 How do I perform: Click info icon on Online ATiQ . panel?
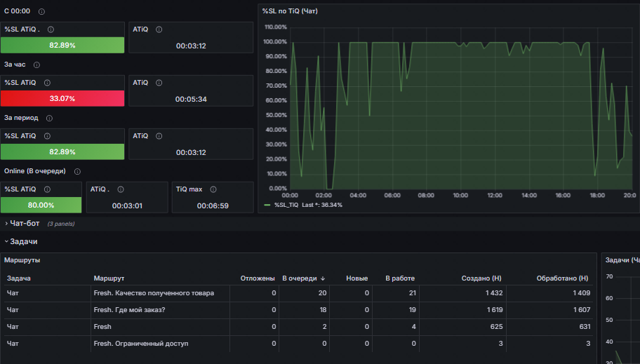pyautogui.click(x=121, y=189)
